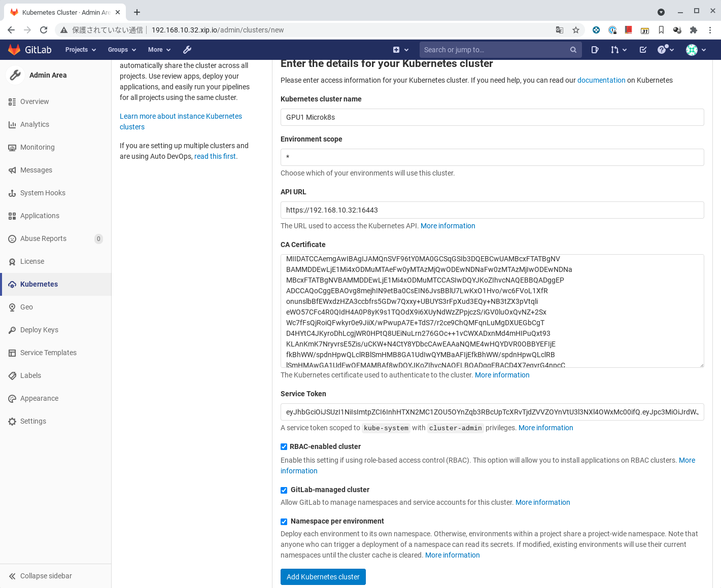Select Geo in the admin sidebar
721x588 pixels.
26,307
